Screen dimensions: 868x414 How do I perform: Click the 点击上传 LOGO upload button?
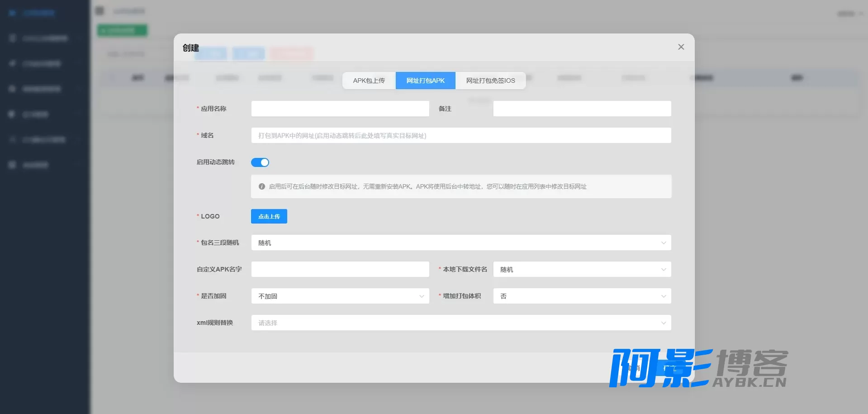(269, 216)
